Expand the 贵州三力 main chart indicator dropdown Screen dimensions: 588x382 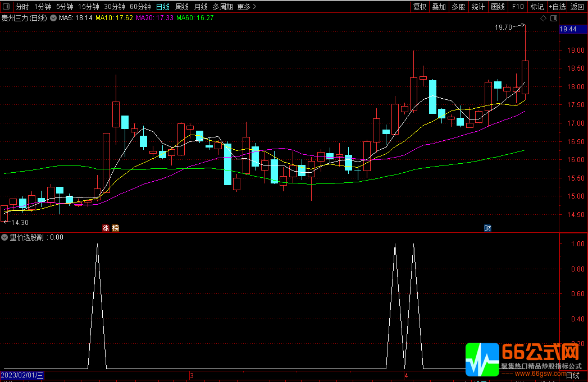[53, 19]
